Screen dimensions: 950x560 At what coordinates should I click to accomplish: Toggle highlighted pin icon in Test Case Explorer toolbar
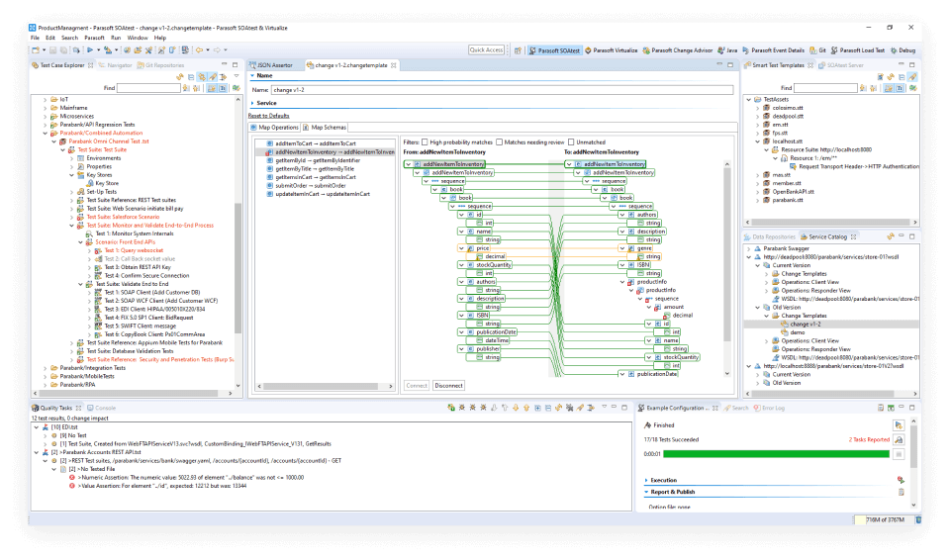point(213,77)
